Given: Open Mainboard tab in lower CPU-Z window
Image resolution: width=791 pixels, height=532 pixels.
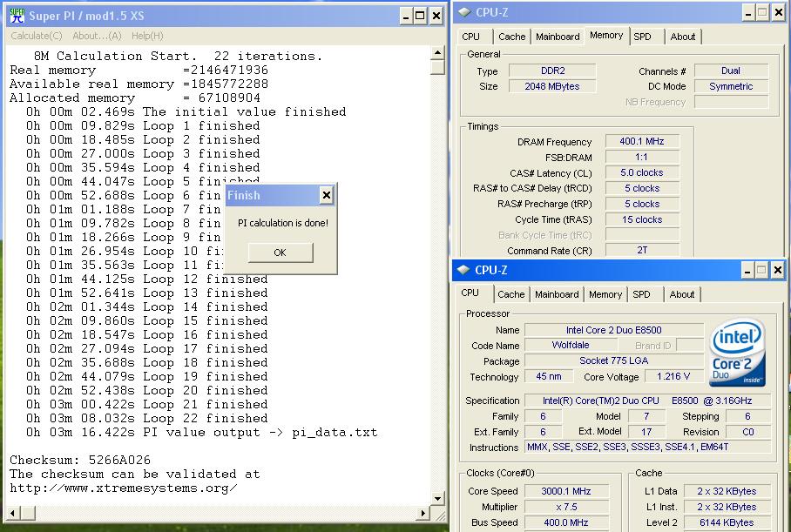Looking at the screenshot, I should [x=557, y=294].
